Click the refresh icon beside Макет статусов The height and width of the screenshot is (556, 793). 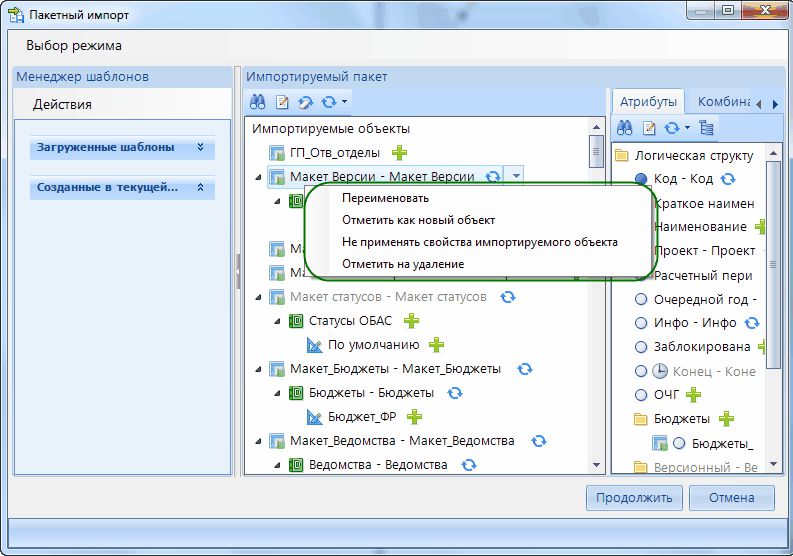[507, 297]
